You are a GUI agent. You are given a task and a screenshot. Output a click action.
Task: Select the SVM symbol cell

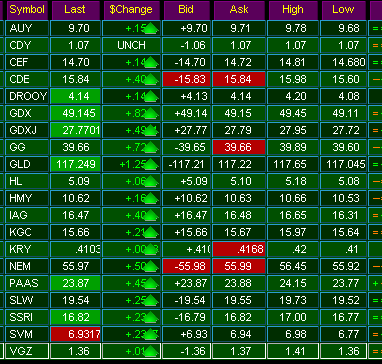(x=27, y=334)
